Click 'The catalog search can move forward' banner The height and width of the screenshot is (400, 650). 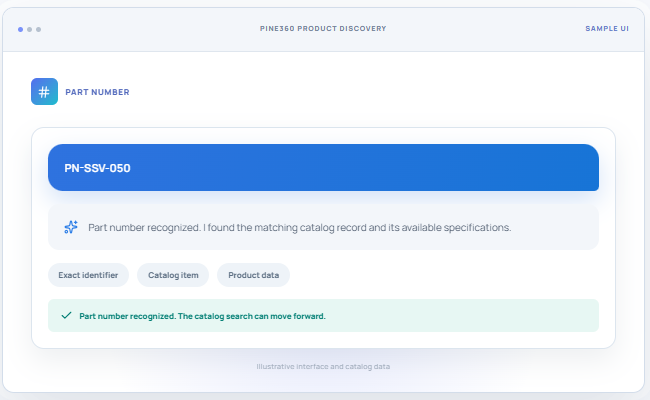click(x=323, y=315)
